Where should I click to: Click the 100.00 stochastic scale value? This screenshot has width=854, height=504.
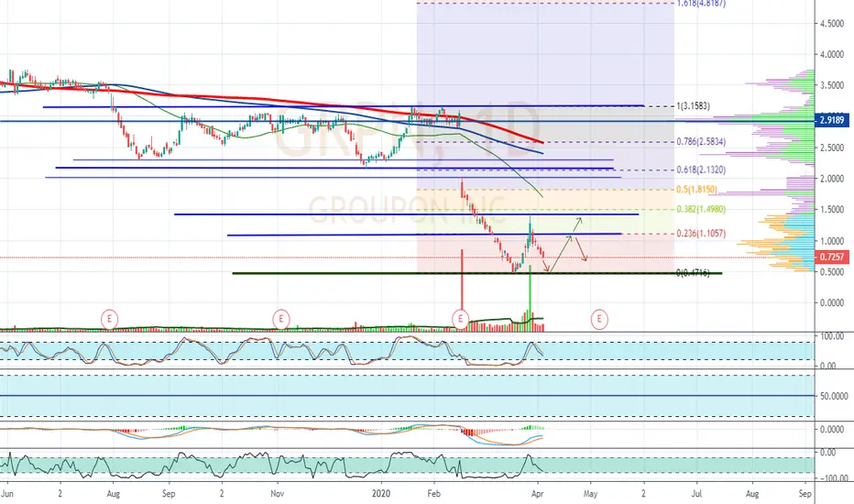click(832, 336)
